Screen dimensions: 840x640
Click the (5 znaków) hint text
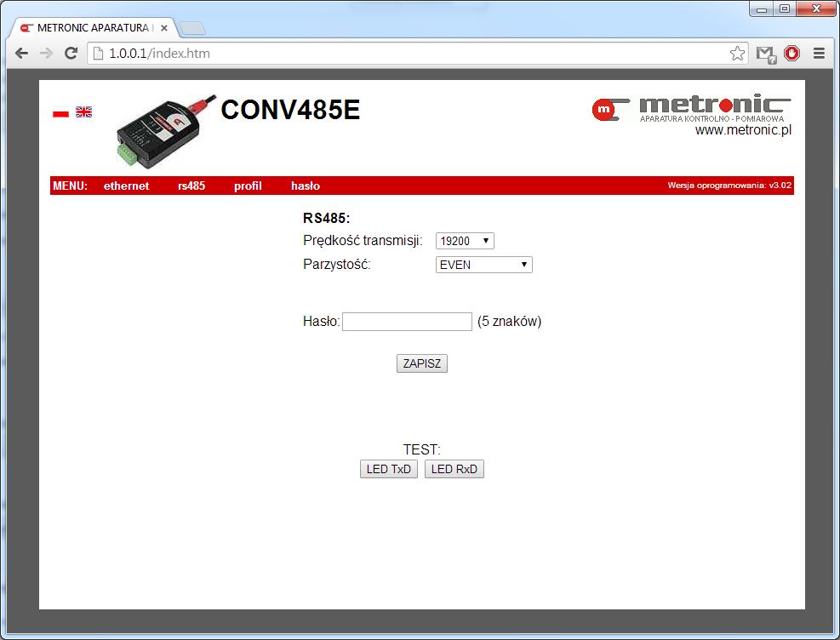510,322
